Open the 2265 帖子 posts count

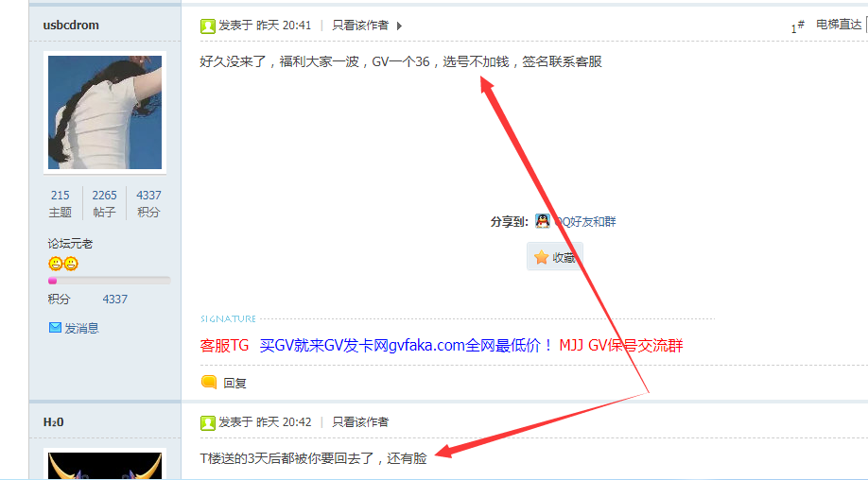104,203
